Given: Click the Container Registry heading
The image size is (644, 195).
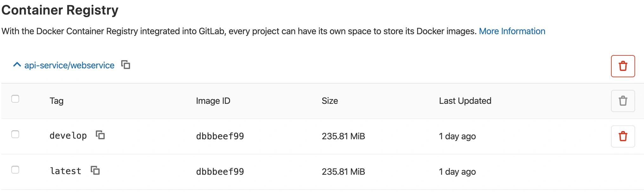Looking at the screenshot, I should (60, 10).
